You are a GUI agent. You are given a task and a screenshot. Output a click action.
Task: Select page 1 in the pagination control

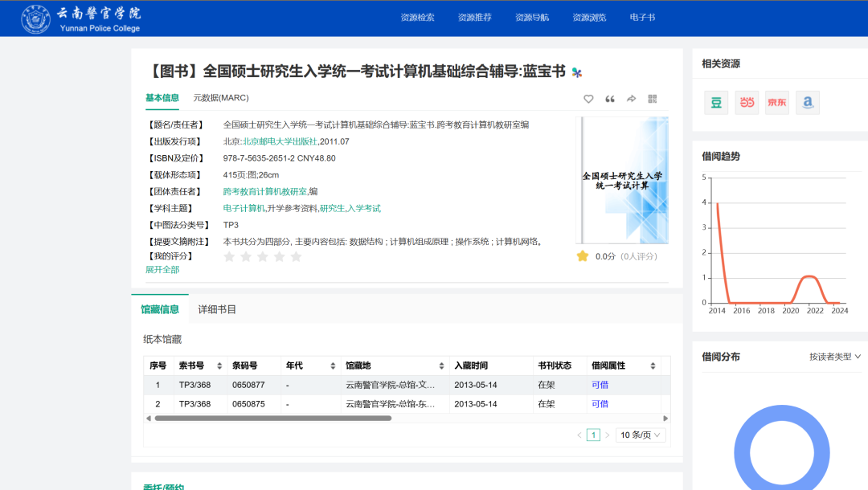(593, 434)
